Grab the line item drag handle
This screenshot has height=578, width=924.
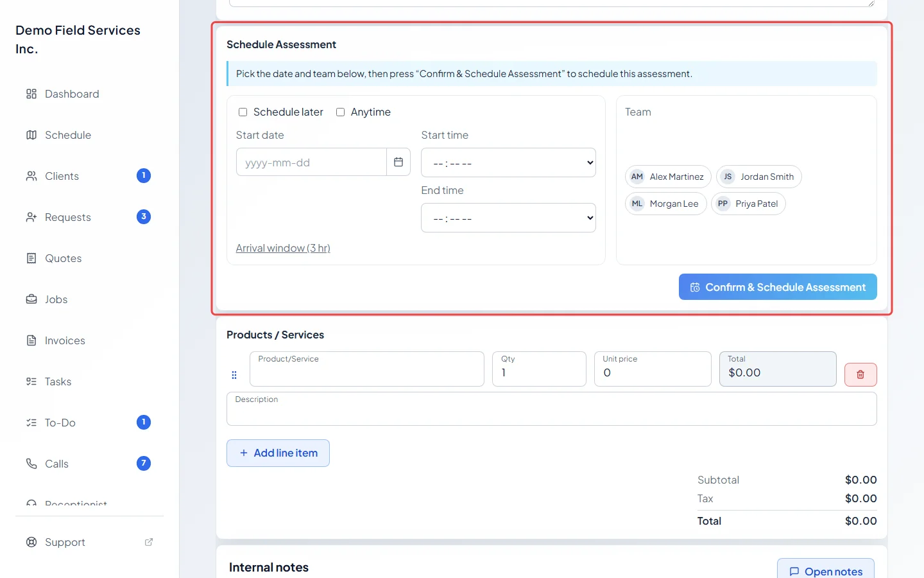click(234, 375)
